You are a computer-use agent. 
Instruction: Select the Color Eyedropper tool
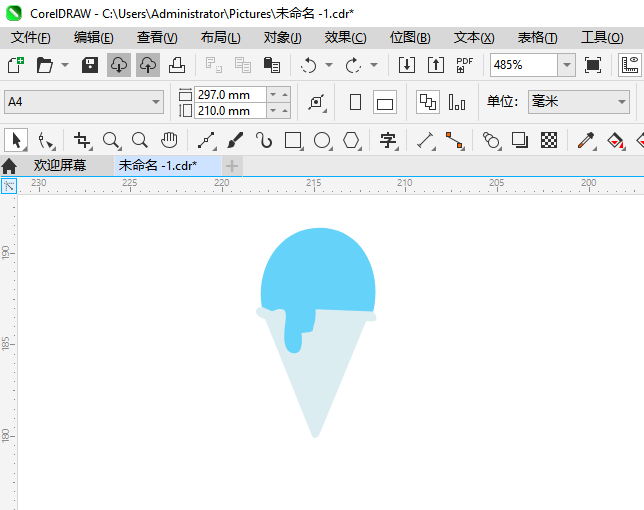(586, 140)
